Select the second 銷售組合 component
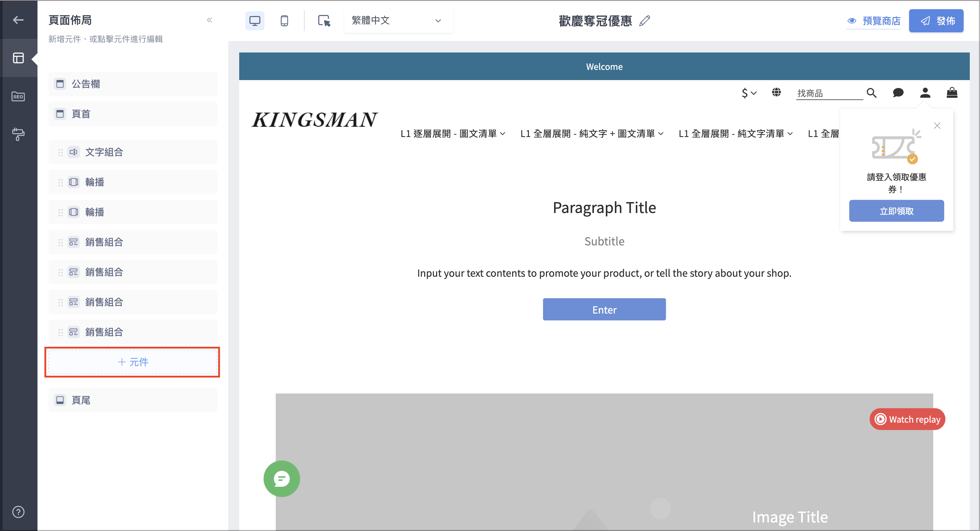Viewport: 980px width, 531px height. click(133, 272)
